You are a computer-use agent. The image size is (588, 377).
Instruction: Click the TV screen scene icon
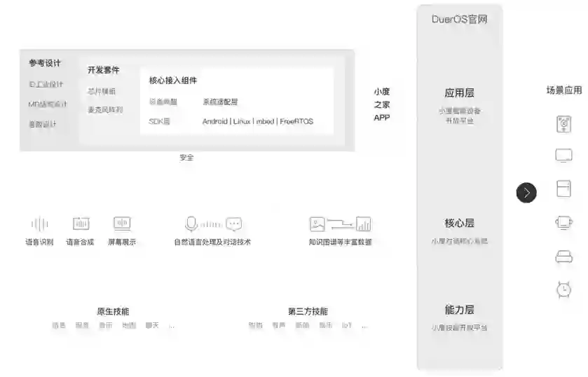coord(563,156)
